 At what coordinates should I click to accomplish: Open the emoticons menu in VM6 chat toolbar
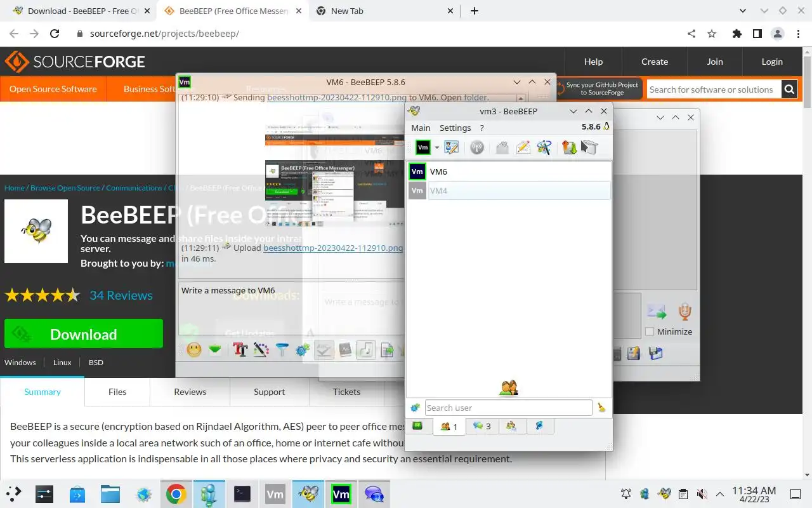tap(194, 349)
